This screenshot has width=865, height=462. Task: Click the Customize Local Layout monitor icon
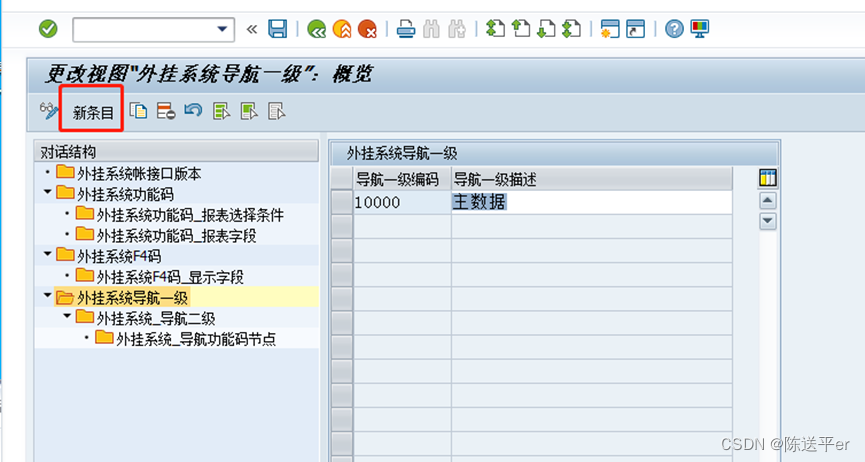coord(700,29)
